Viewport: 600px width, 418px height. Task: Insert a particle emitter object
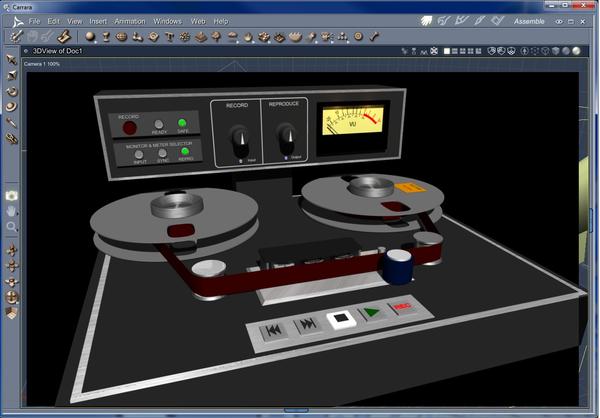[x=185, y=37]
